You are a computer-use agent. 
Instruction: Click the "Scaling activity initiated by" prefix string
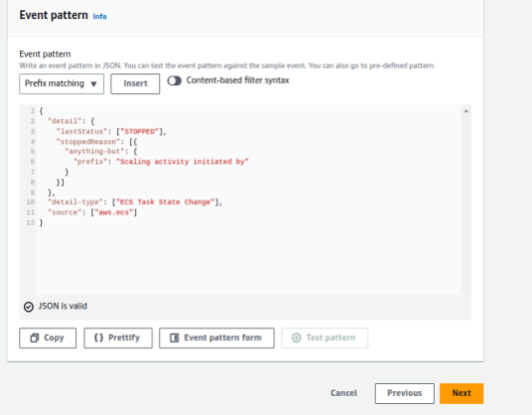coord(183,162)
